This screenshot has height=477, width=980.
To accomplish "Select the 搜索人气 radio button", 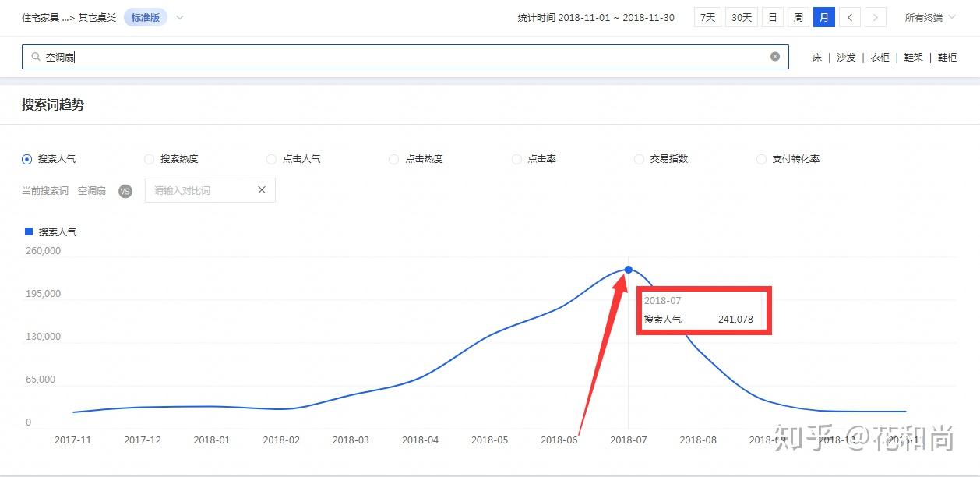I will (x=27, y=159).
